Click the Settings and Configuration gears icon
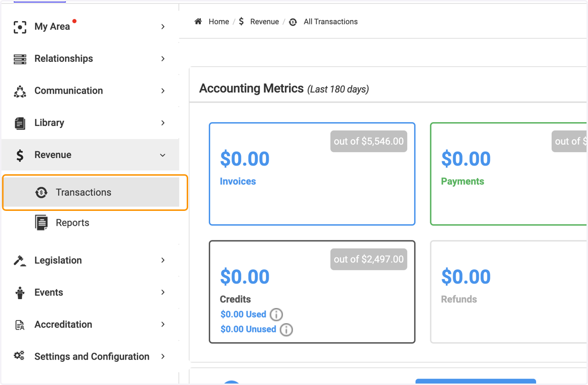 [x=20, y=356]
